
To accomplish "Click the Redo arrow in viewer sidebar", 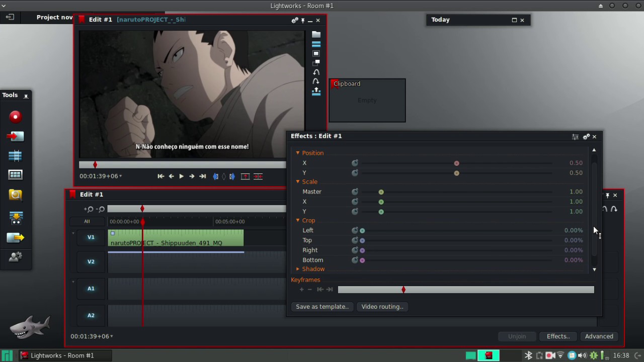I will pyautogui.click(x=316, y=81).
